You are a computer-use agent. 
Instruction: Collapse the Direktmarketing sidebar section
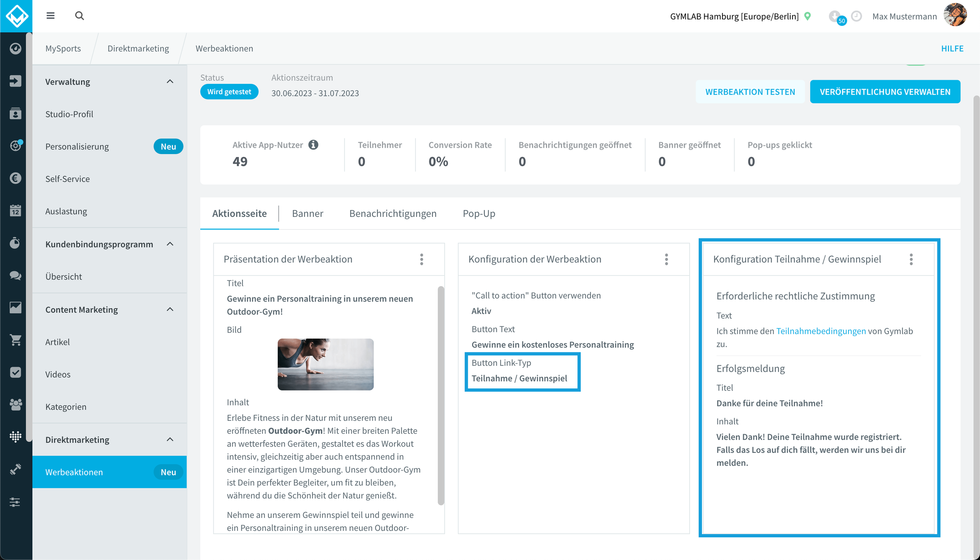point(170,439)
